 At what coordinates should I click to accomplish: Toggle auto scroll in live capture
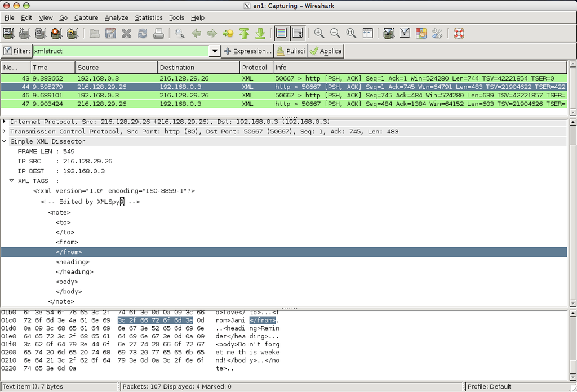298,33
